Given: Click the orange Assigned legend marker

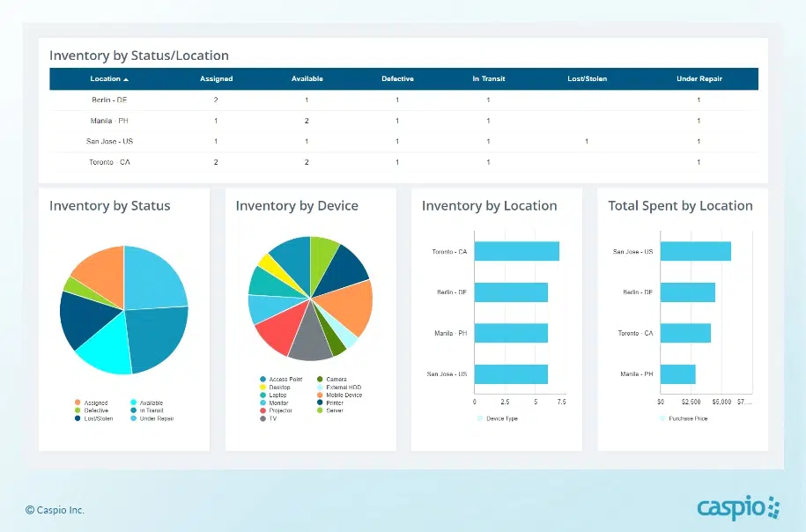Looking at the screenshot, I should 78,403.
